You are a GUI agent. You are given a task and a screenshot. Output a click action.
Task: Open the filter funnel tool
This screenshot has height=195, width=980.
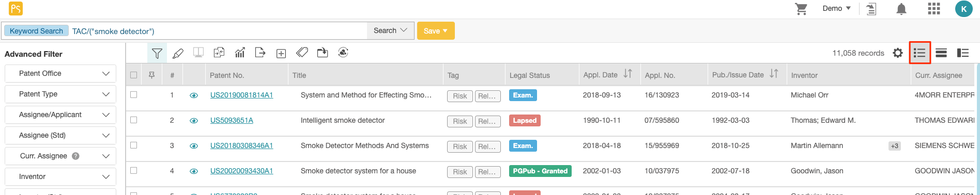157,53
